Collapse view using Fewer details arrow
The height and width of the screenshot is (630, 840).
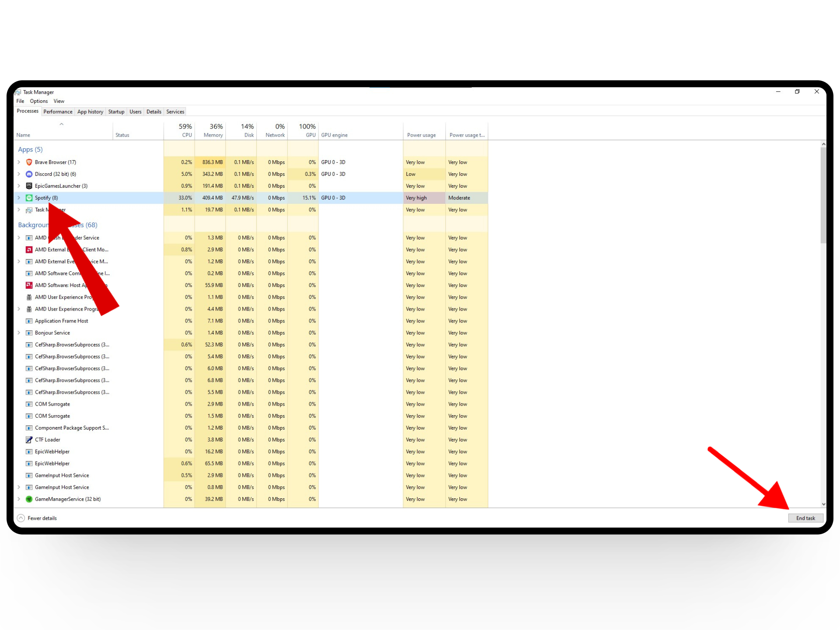point(21,518)
